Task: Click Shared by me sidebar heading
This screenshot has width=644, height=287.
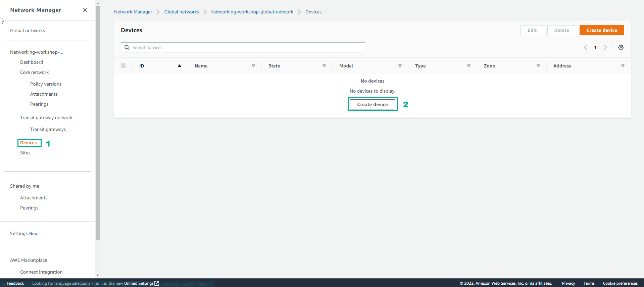Action: pyautogui.click(x=24, y=186)
